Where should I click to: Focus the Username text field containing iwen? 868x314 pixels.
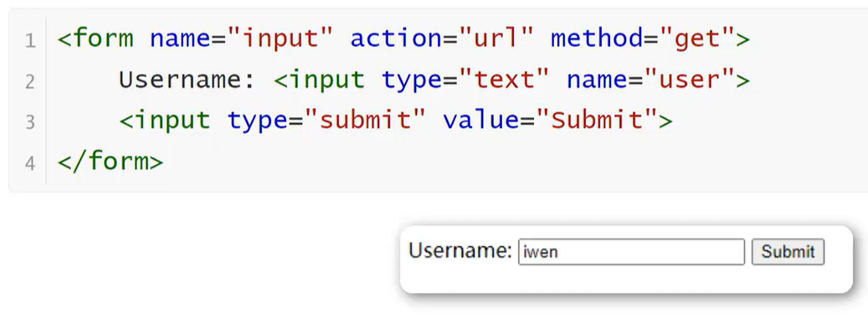631,252
